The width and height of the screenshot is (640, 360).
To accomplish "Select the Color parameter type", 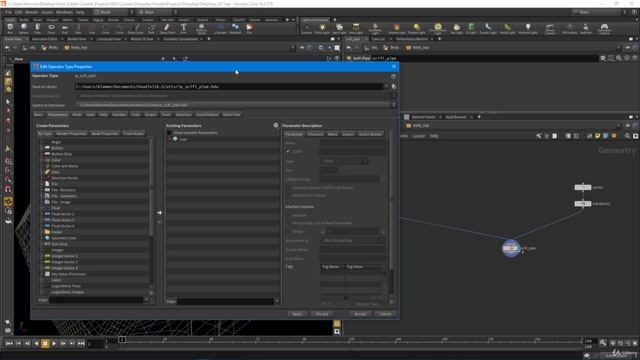I will (x=56, y=160).
